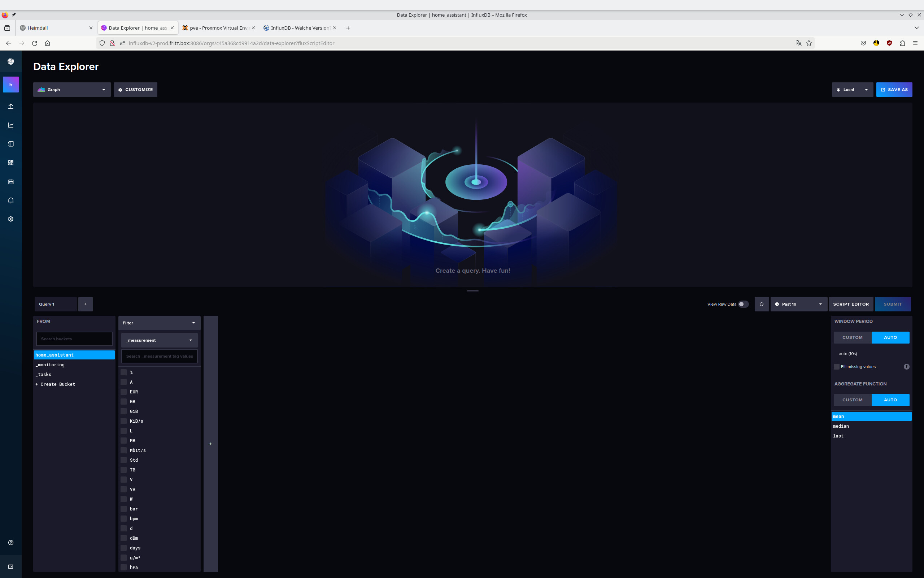The image size is (924, 578).
Task: Click the Firefox reload page icon
Action: [35, 43]
